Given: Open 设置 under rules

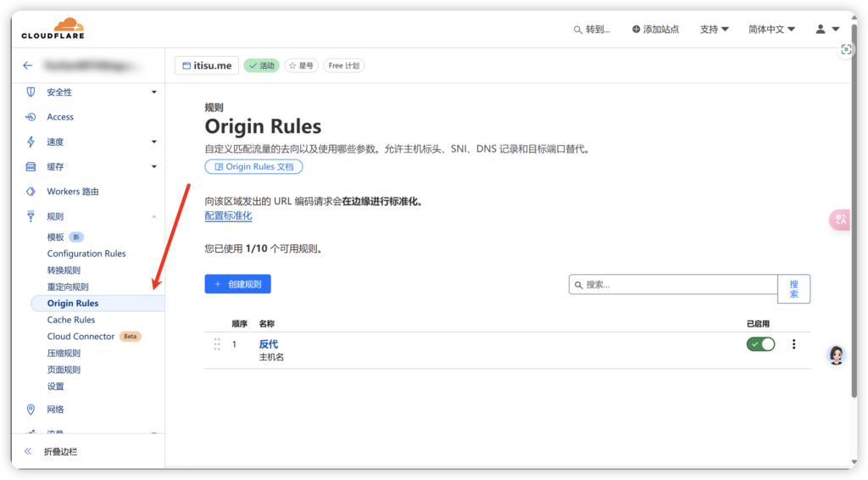Looking at the screenshot, I should point(55,387).
